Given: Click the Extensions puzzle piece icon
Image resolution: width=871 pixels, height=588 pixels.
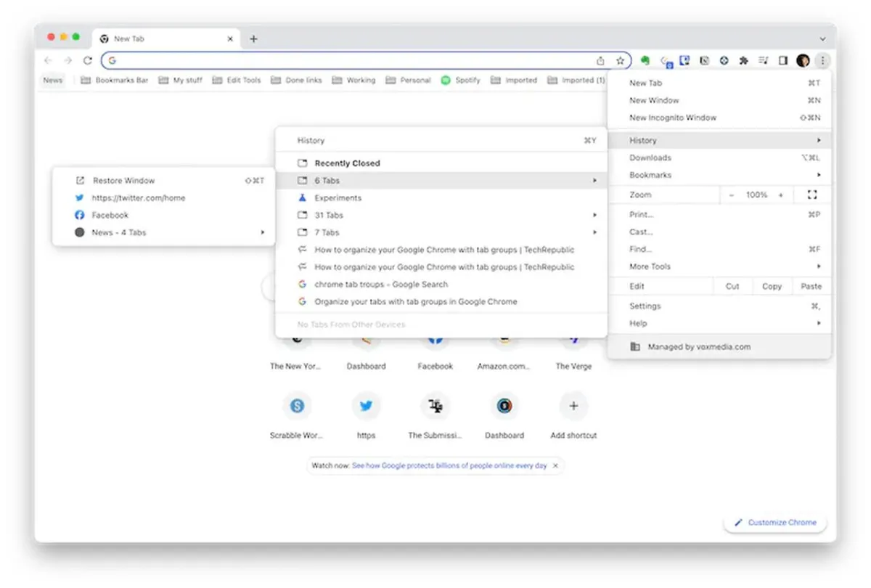Looking at the screenshot, I should (744, 60).
